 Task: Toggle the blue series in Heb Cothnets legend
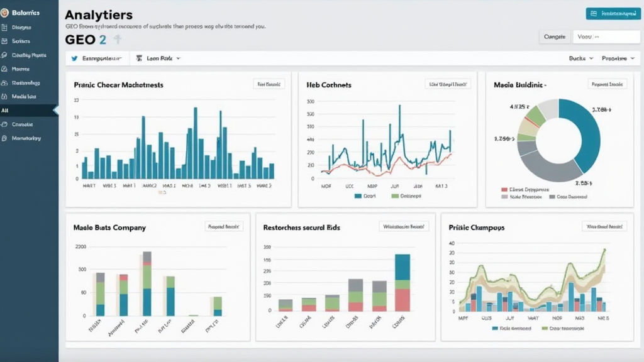point(358,196)
